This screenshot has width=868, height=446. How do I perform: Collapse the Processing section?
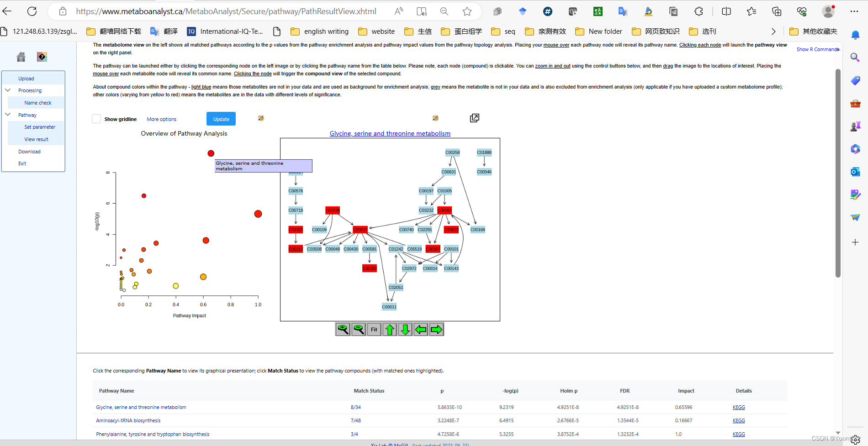click(8, 90)
